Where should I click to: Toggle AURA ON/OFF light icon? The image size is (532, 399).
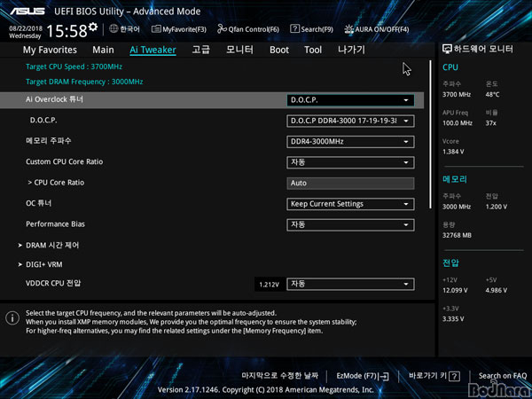point(348,29)
